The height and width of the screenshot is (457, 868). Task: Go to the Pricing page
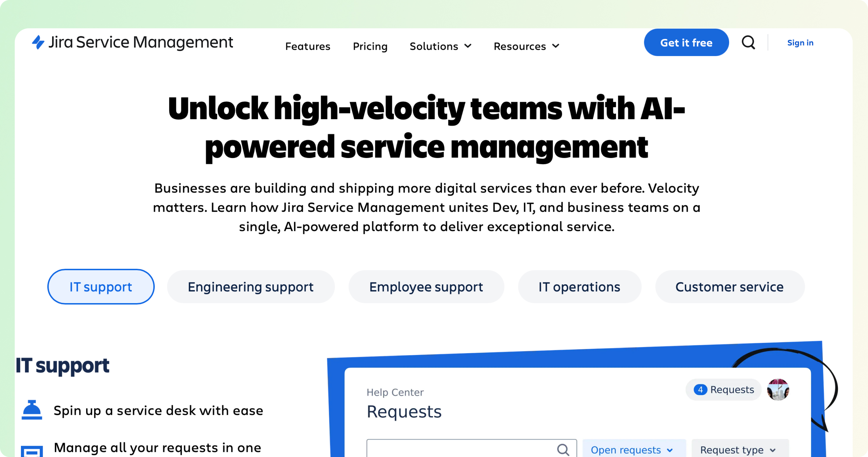click(x=370, y=46)
